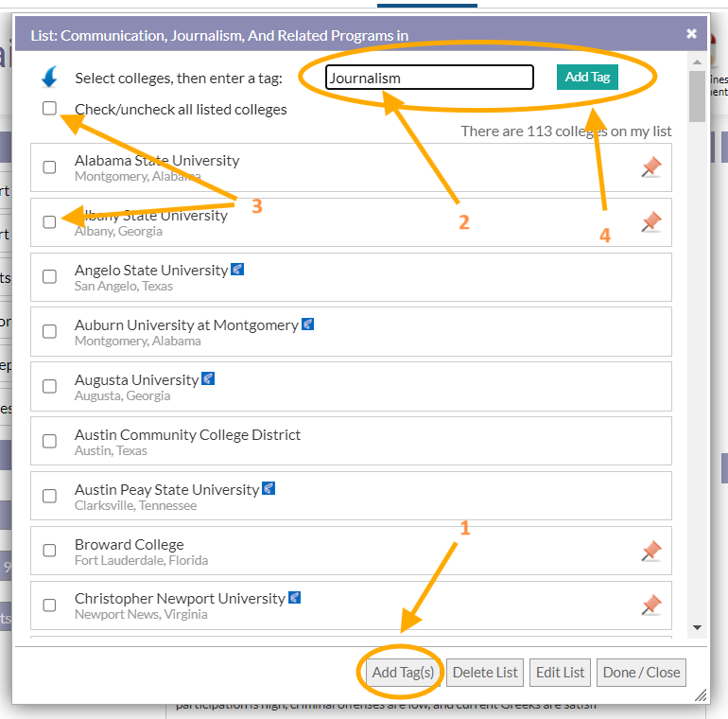
Task: Select the Austin Community College District checkbox
Action: [50, 442]
